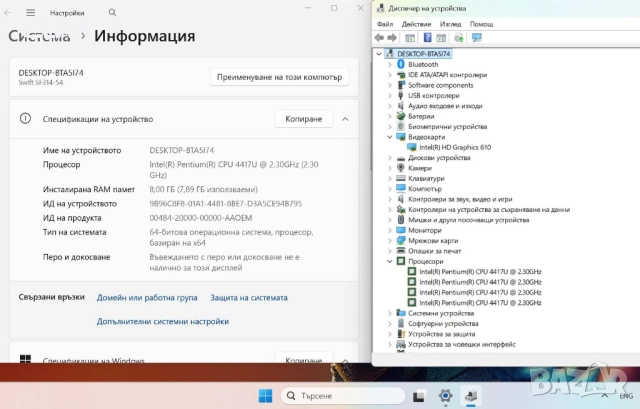
Task: Collapse the Спецификации на устройство section chevron
Action: tap(345, 119)
